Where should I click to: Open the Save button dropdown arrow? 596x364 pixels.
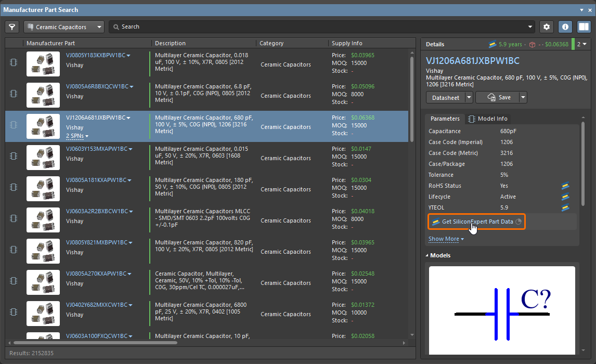(x=523, y=97)
